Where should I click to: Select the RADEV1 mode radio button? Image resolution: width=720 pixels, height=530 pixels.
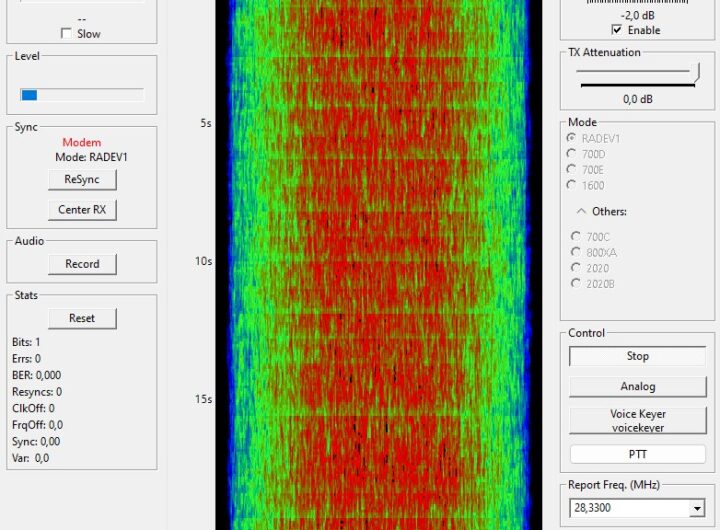572,138
